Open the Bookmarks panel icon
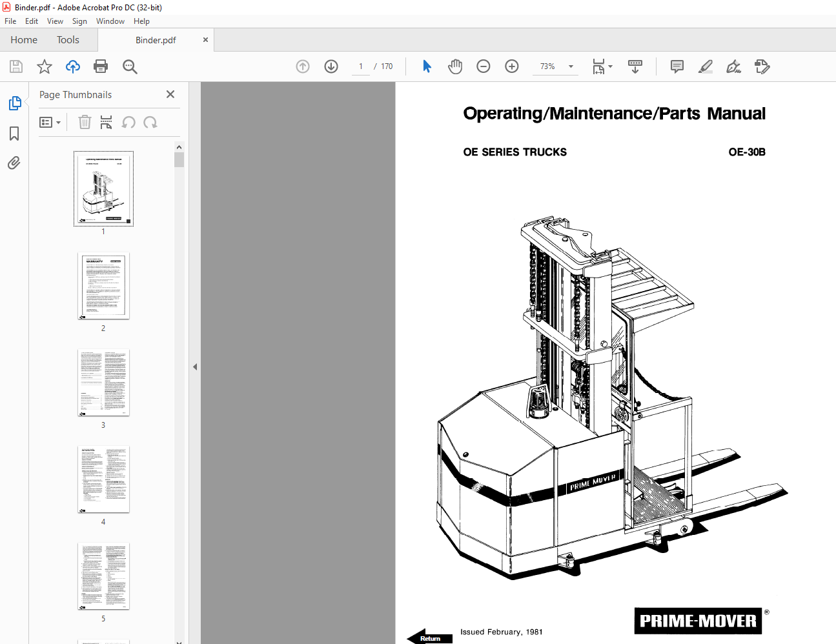This screenshot has width=836, height=644. point(14,134)
